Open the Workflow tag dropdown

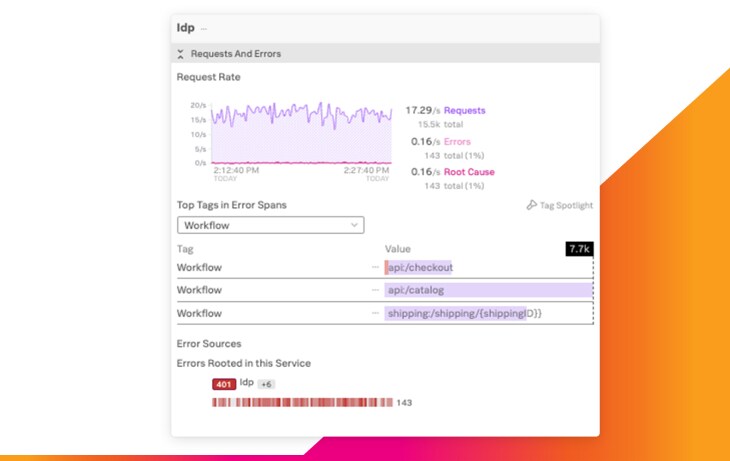[x=270, y=226]
